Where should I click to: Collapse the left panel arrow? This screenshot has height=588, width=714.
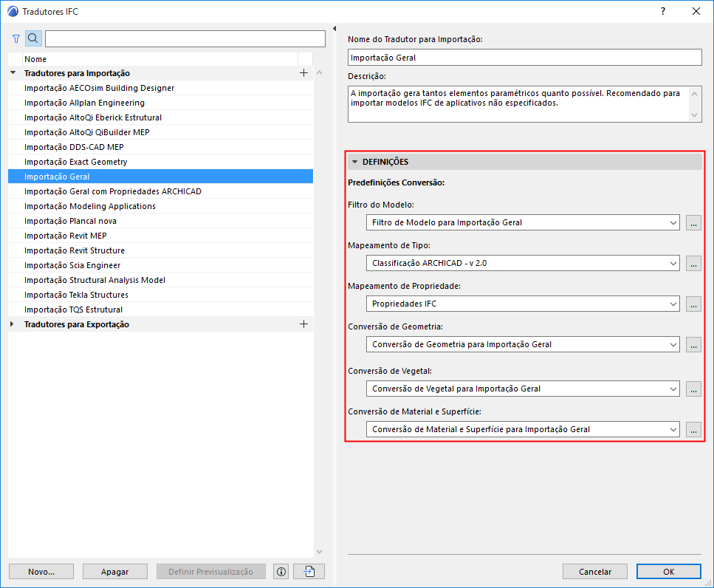(334, 29)
